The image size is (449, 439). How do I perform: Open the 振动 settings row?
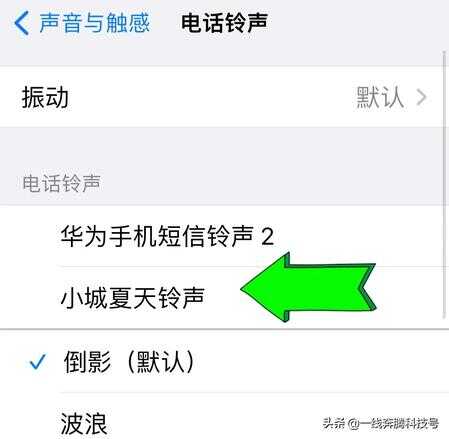coord(223,97)
